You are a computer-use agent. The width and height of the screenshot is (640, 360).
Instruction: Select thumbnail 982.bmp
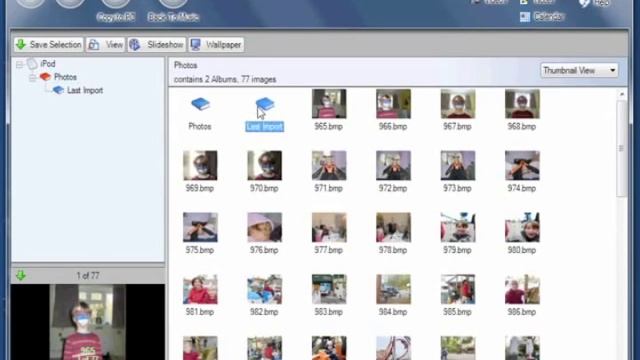pos(264,289)
